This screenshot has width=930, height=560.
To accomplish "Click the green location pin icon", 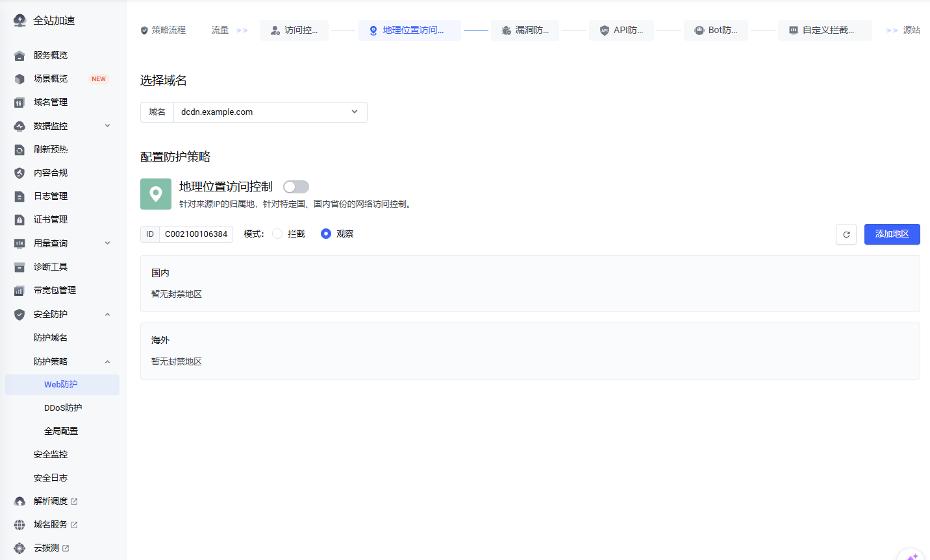I will point(156,194).
